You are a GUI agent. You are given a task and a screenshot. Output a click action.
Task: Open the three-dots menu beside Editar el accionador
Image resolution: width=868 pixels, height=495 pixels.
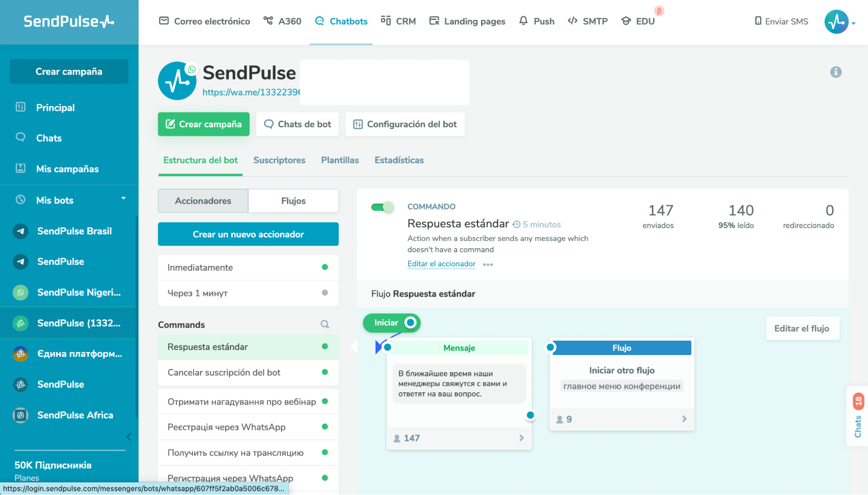coord(488,265)
